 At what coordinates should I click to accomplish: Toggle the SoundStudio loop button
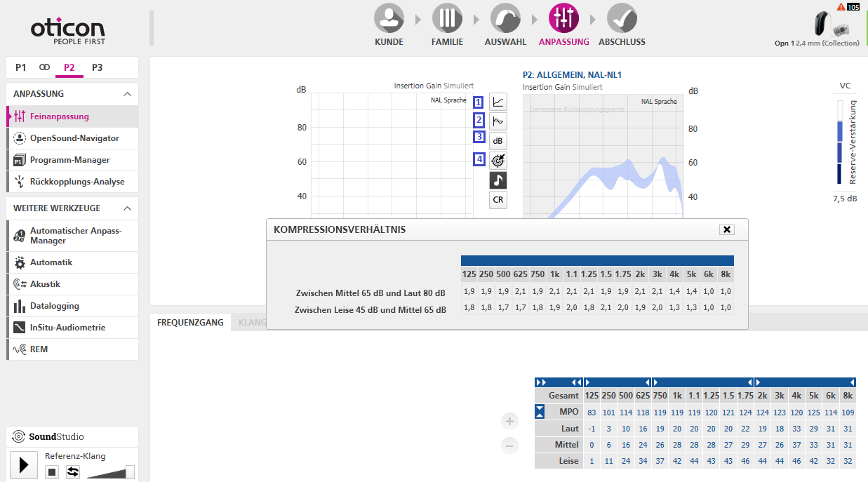pyautogui.click(x=73, y=472)
